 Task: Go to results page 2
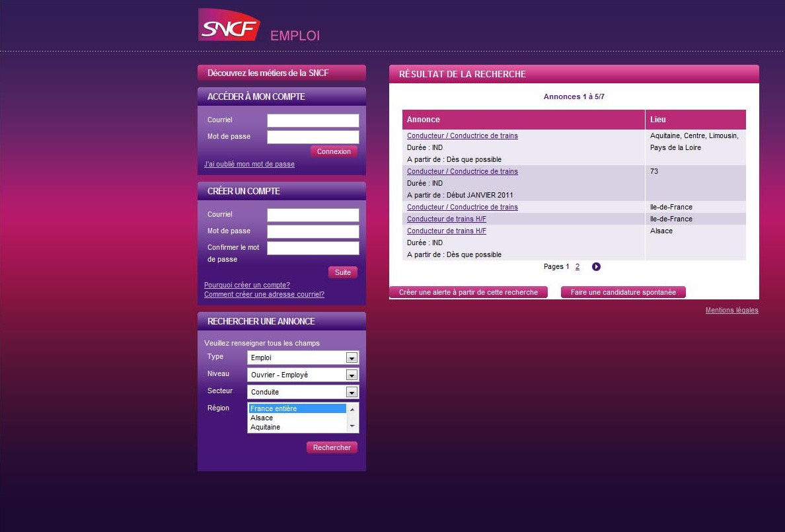[x=578, y=266]
